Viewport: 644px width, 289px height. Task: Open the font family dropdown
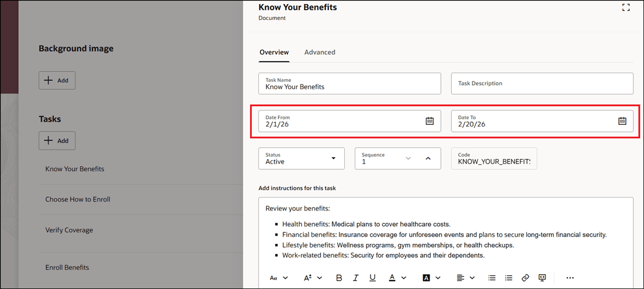(x=279, y=277)
